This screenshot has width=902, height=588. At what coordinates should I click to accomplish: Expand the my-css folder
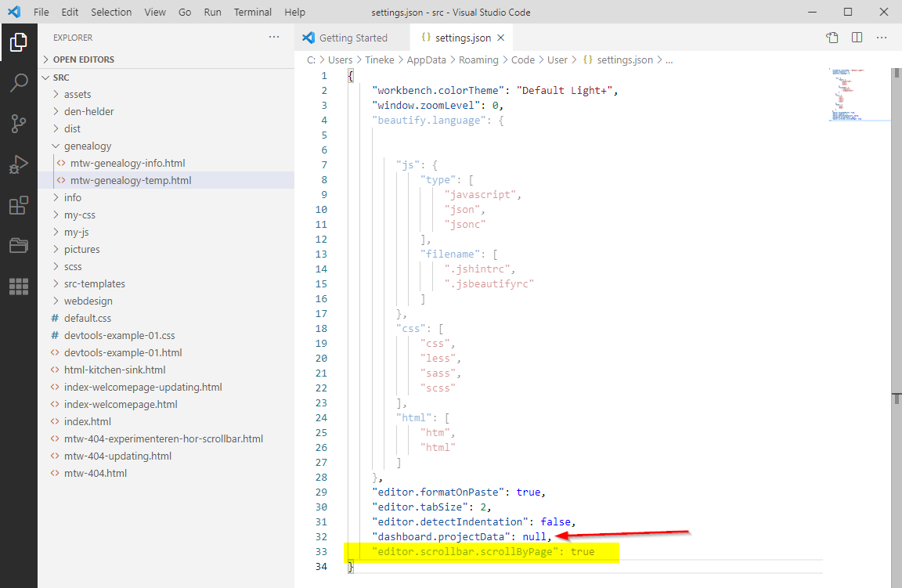click(56, 215)
